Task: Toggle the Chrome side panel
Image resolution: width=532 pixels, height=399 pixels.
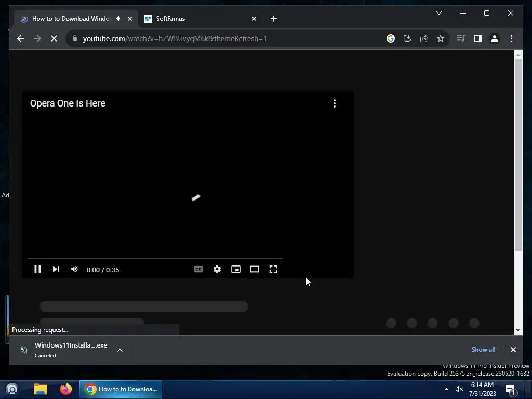Action: click(x=478, y=38)
